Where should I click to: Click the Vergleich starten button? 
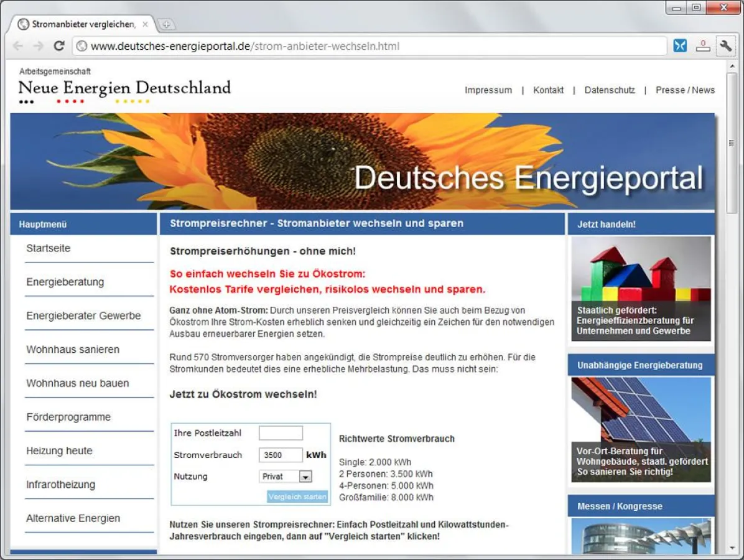pyautogui.click(x=297, y=497)
